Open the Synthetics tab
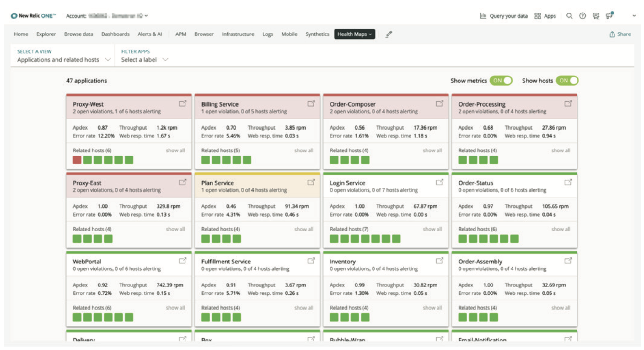The height and width of the screenshot is (350, 644). (317, 34)
